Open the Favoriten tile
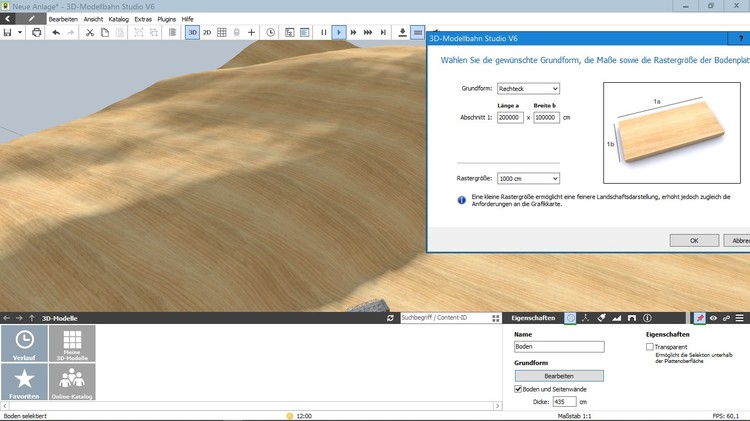This screenshot has height=421, width=750. click(x=24, y=382)
